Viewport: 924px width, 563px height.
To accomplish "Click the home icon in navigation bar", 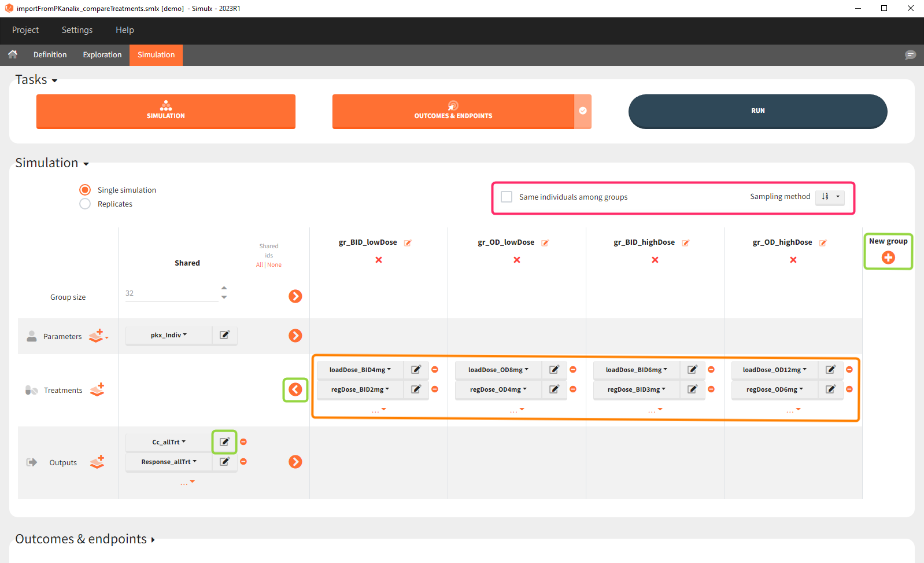I will 13,54.
